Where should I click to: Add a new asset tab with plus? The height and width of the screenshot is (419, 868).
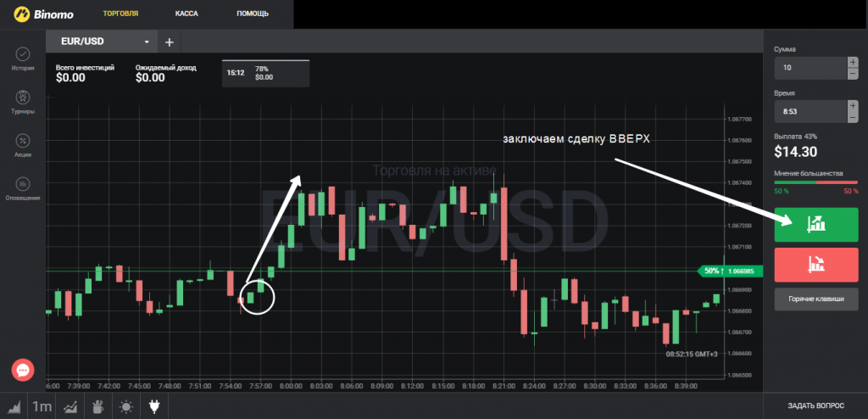click(x=170, y=42)
